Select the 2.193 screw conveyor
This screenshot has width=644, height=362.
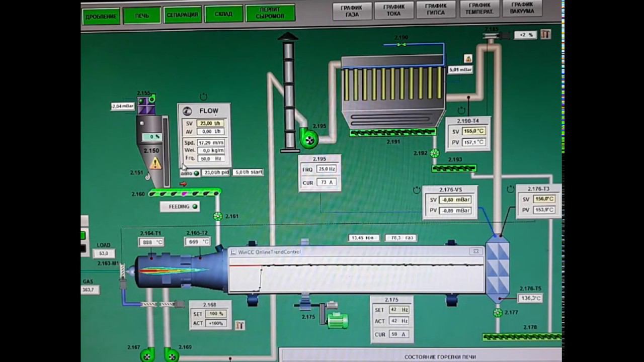[x=454, y=168]
